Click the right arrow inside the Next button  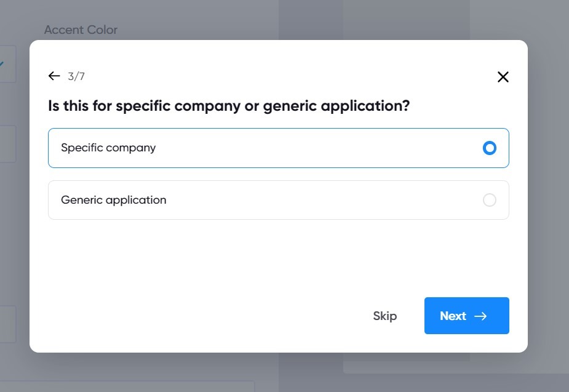pyautogui.click(x=479, y=316)
